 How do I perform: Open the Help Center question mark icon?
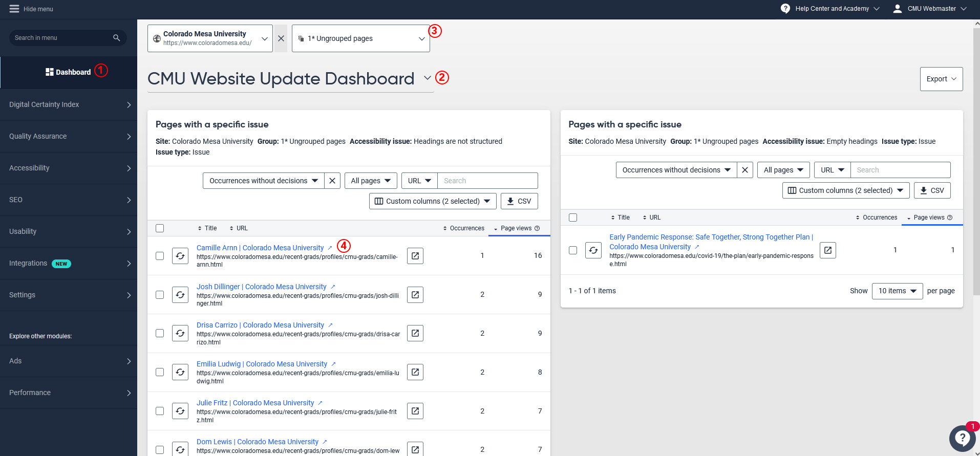[785, 9]
